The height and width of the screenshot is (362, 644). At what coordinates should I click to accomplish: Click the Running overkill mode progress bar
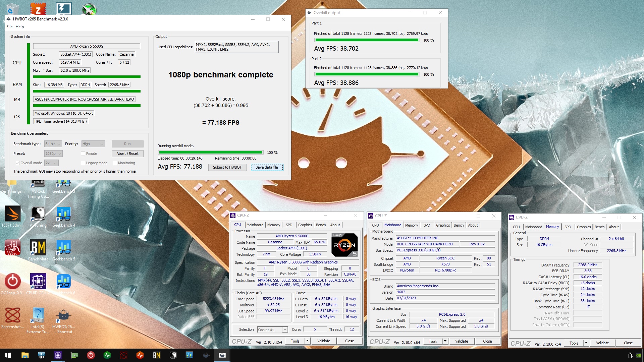[x=210, y=153]
